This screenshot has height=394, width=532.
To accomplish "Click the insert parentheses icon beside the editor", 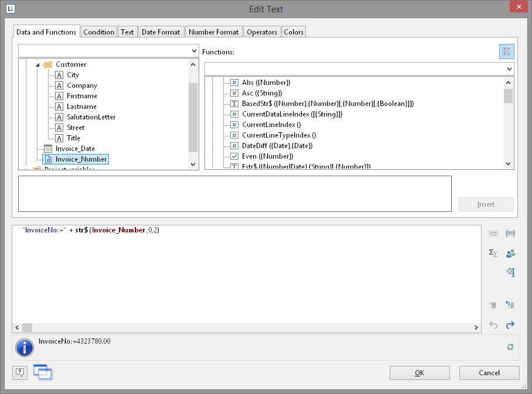I will coord(510,234).
